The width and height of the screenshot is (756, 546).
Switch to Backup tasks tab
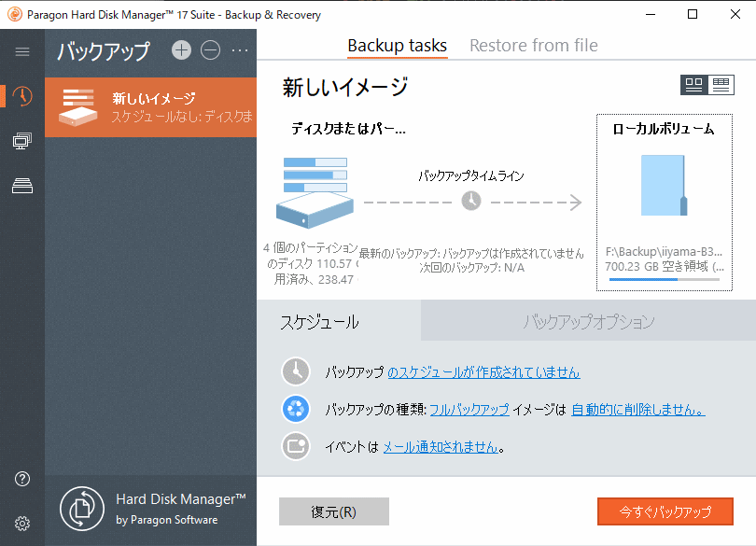point(397,46)
